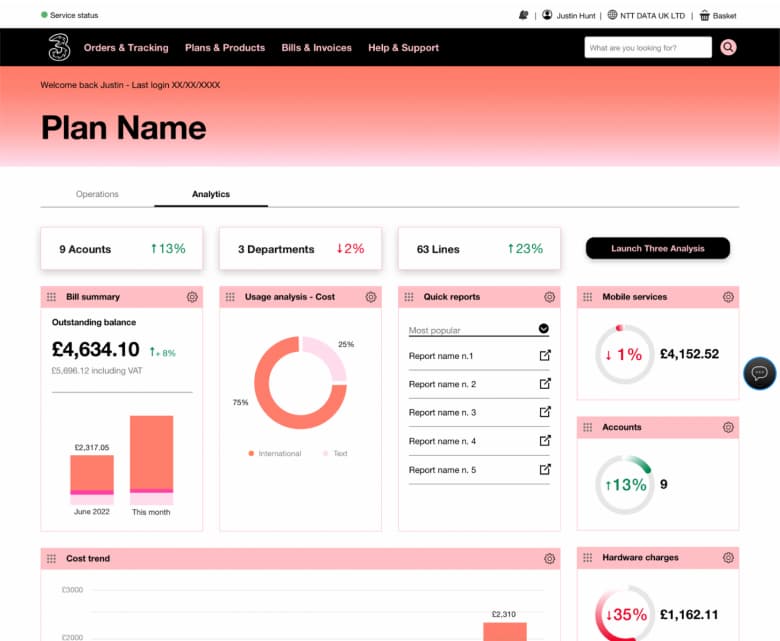Click the pink search magnifier button
The width and height of the screenshot is (780, 641).
tap(728, 47)
